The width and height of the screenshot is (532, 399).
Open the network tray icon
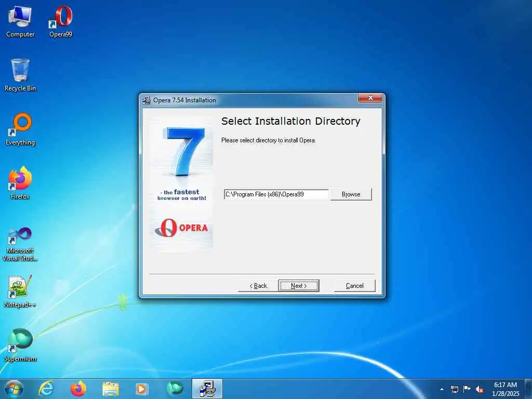click(x=454, y=389)
